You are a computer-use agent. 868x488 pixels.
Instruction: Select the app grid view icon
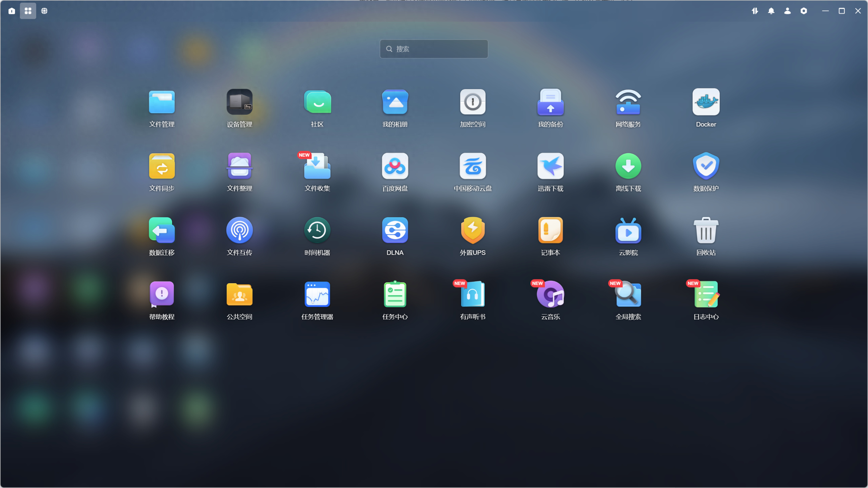coord(28,11)
